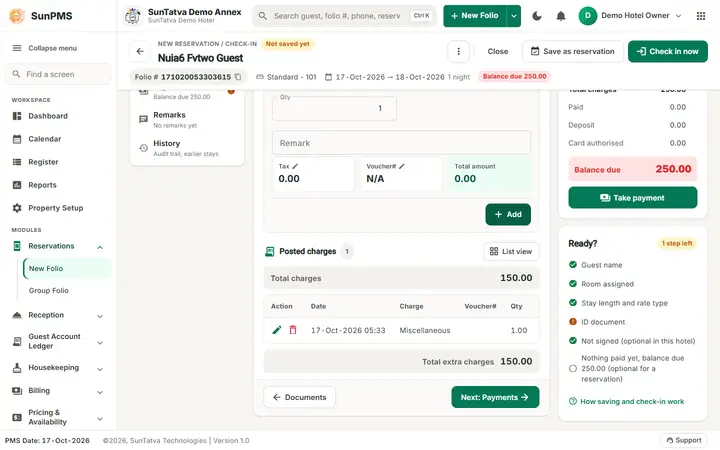Image resolution: width=720 pixels, height=450 pixels.
Task: Edit the Miscellaneous charge with pencil icon
Action: pyautogui.click(x=276, y=330)
